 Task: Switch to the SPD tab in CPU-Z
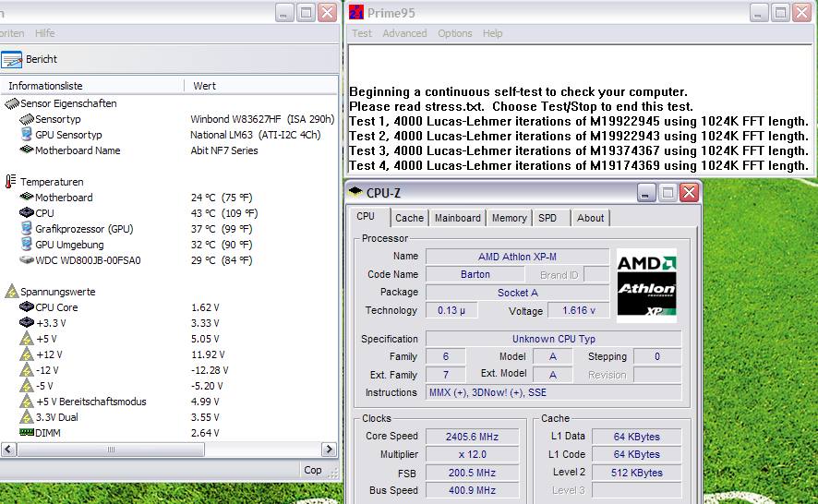coord(547,218)
